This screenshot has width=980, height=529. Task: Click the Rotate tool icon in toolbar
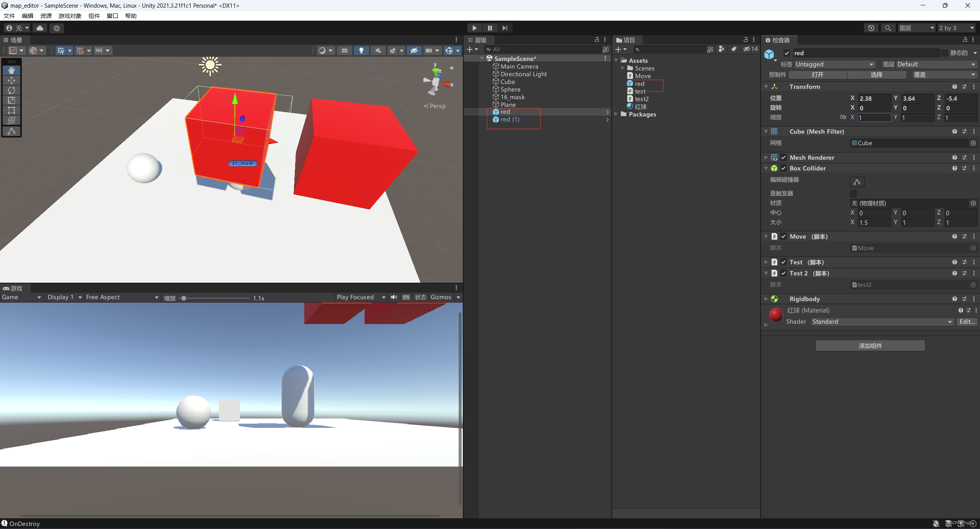point(11,90)
